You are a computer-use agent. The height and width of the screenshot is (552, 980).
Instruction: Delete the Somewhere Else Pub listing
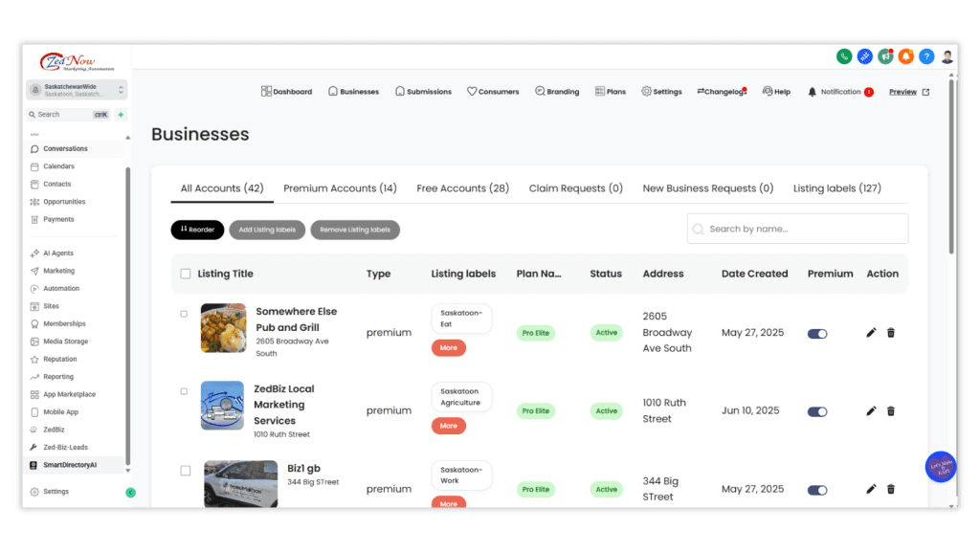coord(891,333)
